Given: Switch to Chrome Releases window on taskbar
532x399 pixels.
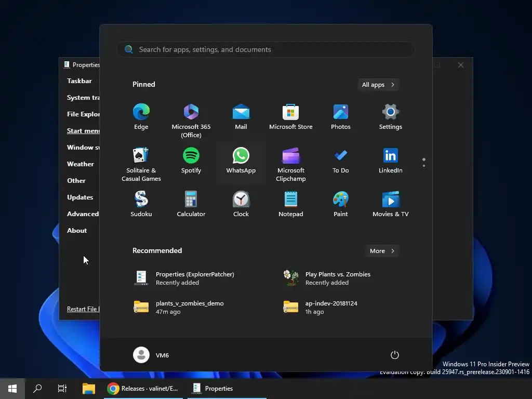Looking at the screenshot, I should coord(143,389).
